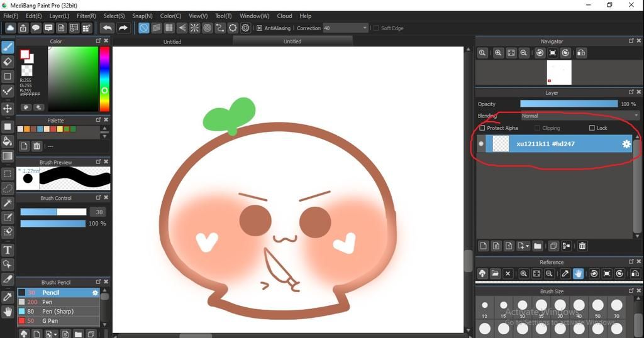This screenshot has width=644, height=338.
Task: Open file in Reference panel
Action: (x=495, y=273)
